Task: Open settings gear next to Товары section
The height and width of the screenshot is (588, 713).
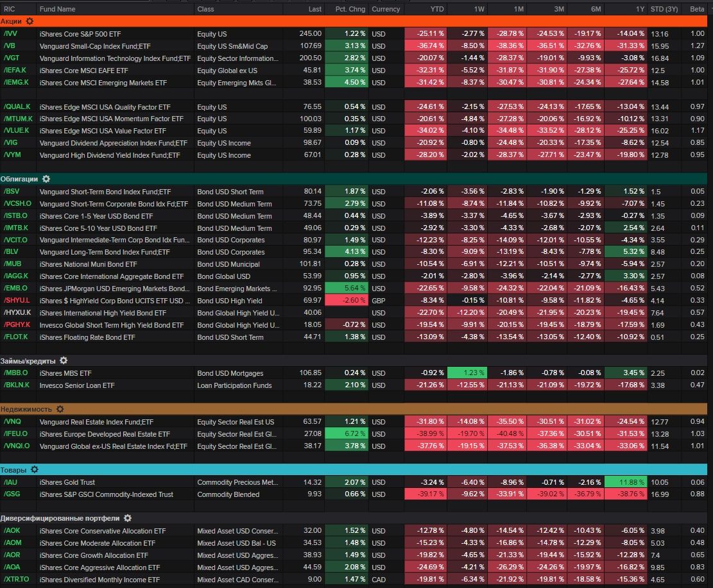Action: [35, 470]
